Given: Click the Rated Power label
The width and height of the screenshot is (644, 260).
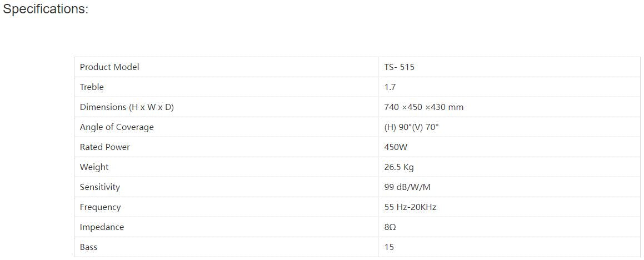Looking at the screenshot, I should (x=105, y=147).
